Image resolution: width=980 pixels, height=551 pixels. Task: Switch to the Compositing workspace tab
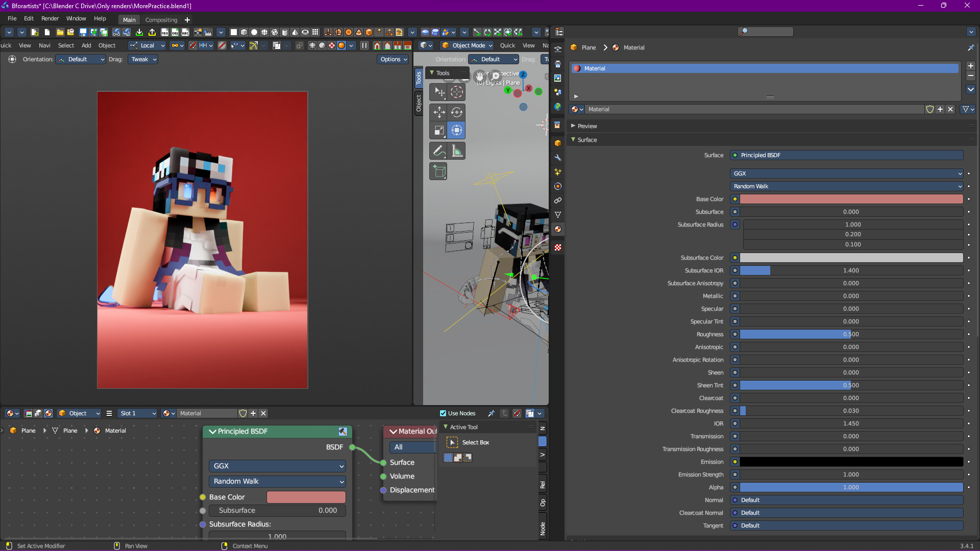pos(161,20)
